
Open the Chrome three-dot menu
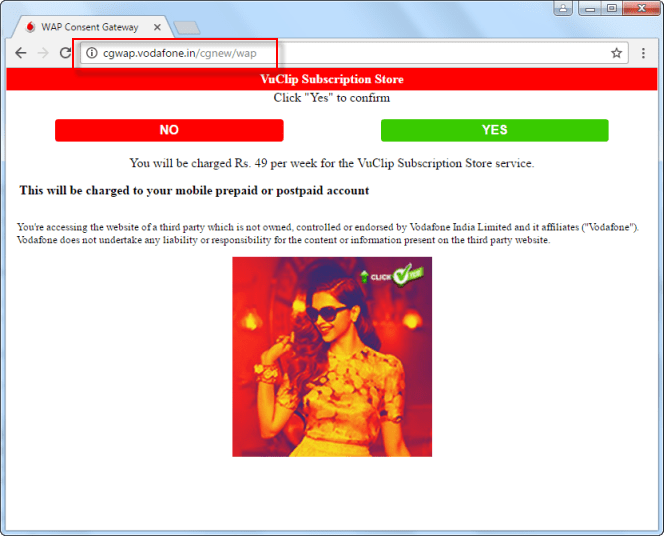(643, 53)
